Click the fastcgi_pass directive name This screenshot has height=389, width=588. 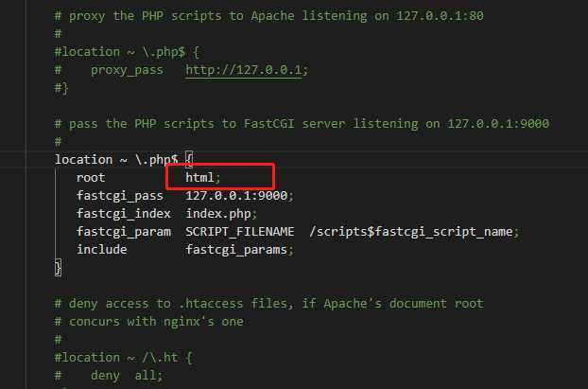(x=120, y=196)
